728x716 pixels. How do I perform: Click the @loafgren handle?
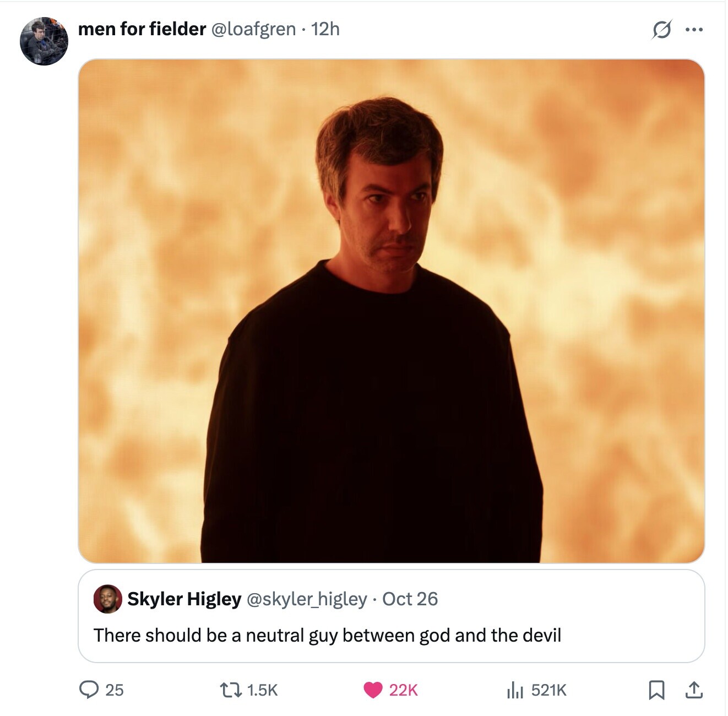pos(253,29)
